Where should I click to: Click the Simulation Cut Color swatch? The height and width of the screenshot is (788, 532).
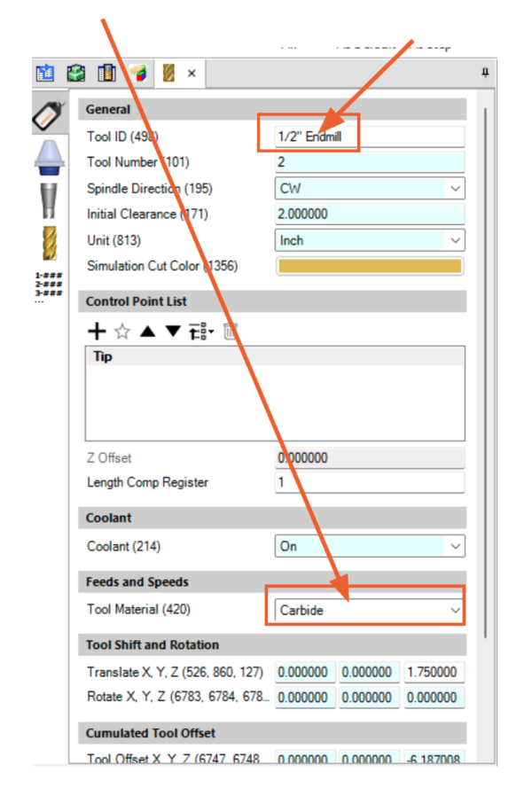click(369, 266)
